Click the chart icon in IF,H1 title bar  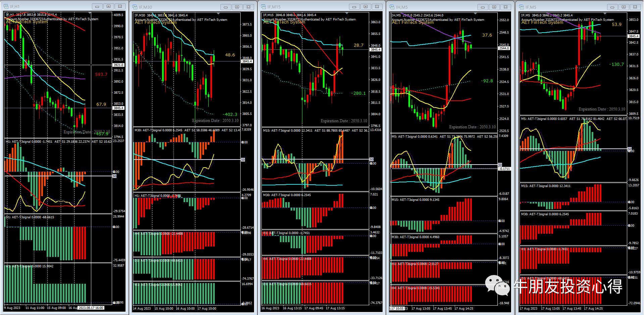tap(6, 7)
